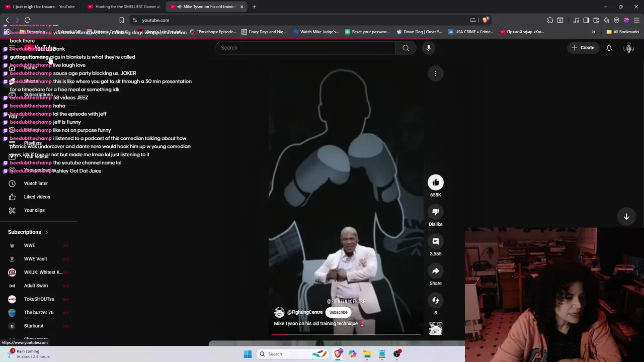Go to the next short arrow

626,217
